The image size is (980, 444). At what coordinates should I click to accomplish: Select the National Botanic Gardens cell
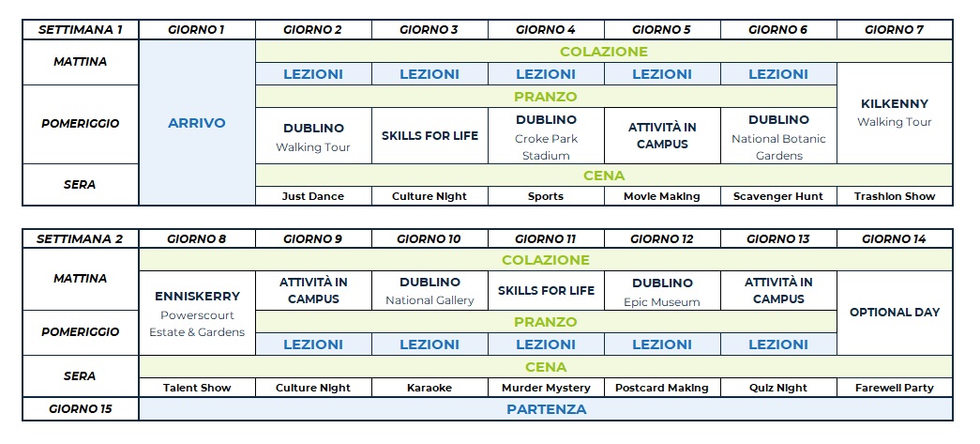(x=778, y=137)
